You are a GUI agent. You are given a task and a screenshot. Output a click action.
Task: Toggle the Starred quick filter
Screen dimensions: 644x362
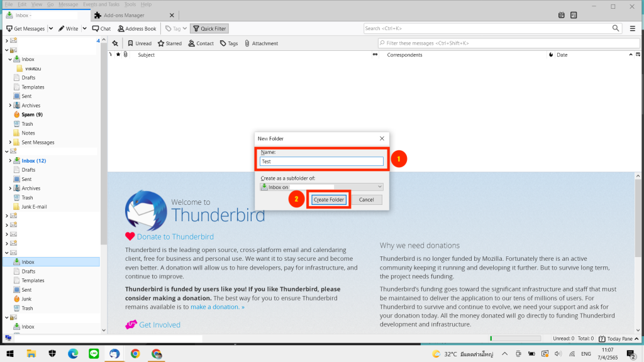point(169,43)
